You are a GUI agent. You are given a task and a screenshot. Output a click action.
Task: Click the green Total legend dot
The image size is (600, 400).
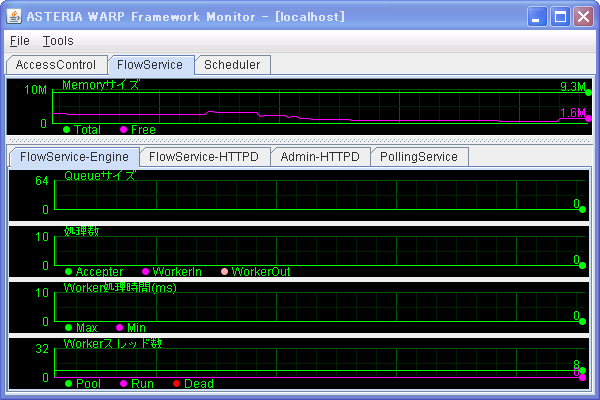(x=67, y=130)
